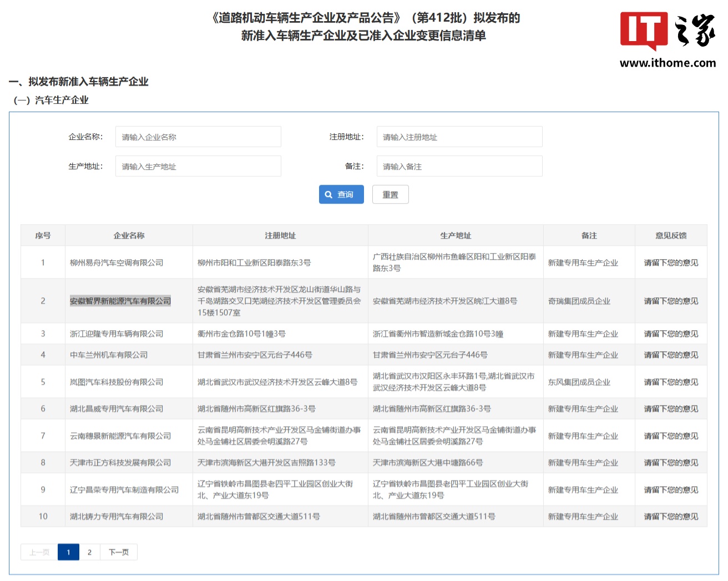This screenshot has height=581, width=728.
Task: Click company name 柳州易舟汽车空调有限公司
Action: click(117, 263)
